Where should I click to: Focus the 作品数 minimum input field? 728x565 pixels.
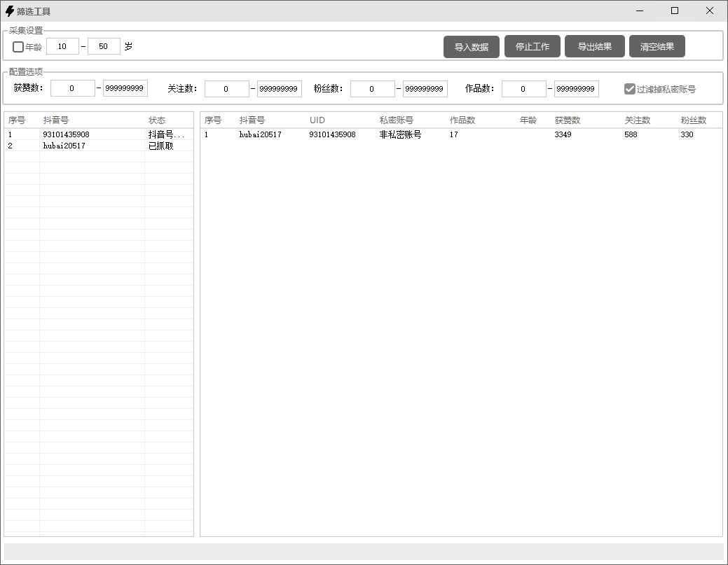[523, 89]
